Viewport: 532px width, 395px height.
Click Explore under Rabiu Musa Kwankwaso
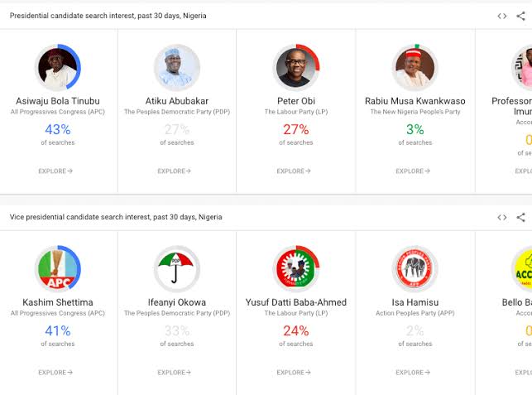coord(413,171)
